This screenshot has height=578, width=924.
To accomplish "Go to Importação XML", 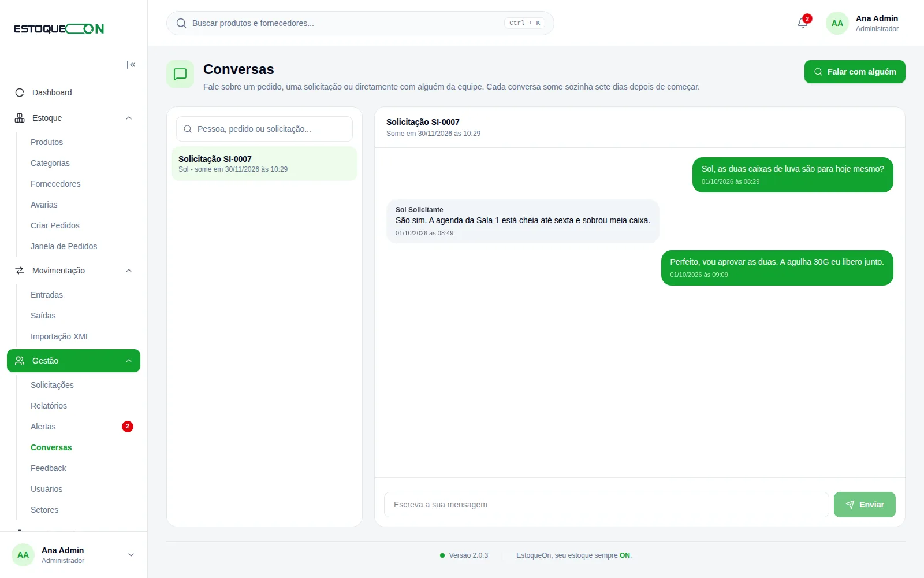I will [60, 336].
